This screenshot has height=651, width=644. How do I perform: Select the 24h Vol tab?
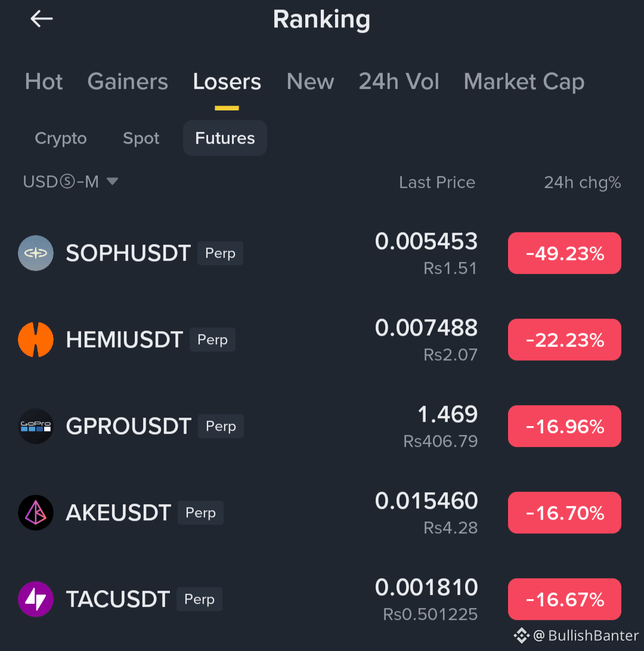399,81
